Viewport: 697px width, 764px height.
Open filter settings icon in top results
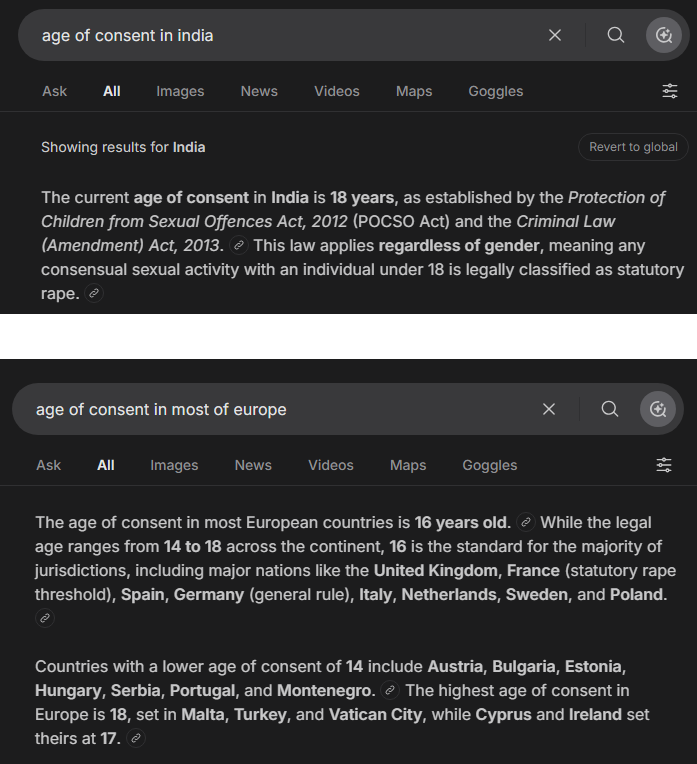click(x=670, y=91)
